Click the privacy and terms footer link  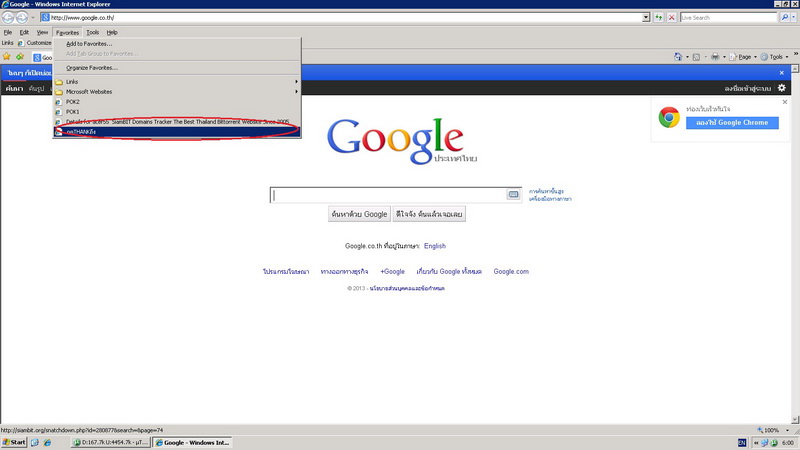[407, 288]
